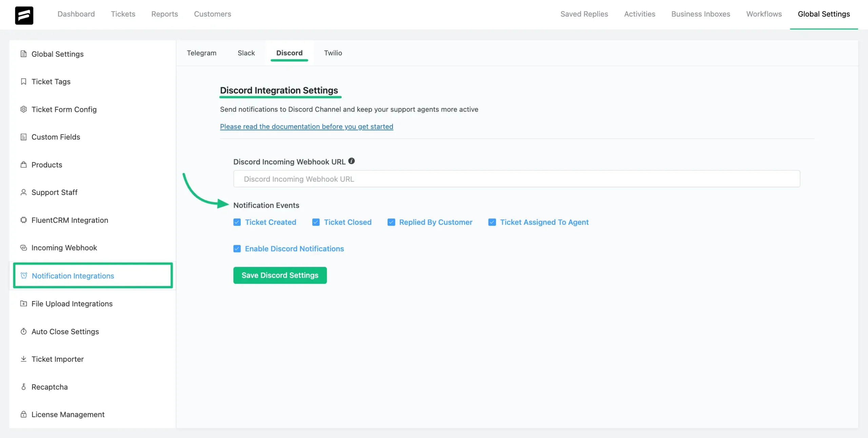Click the Fluent Support logo icon

(24, 15)
